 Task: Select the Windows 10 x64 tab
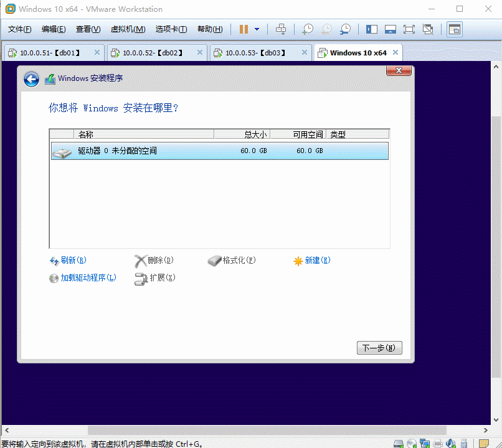(x=358, y=53)
